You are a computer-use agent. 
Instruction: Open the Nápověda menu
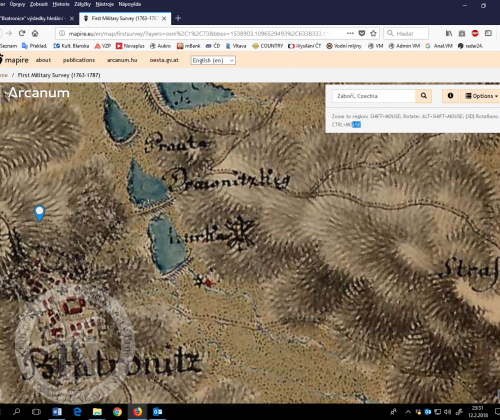[x=130, y=4]
